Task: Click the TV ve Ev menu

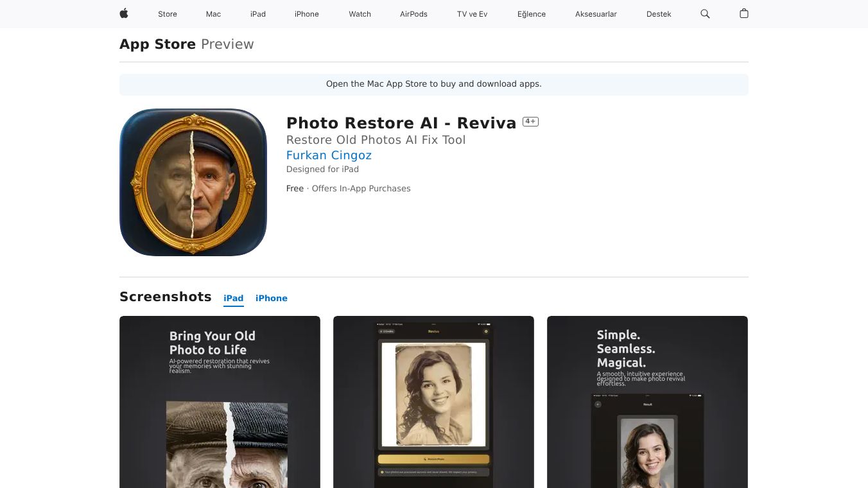Action: tap(472, 14)
